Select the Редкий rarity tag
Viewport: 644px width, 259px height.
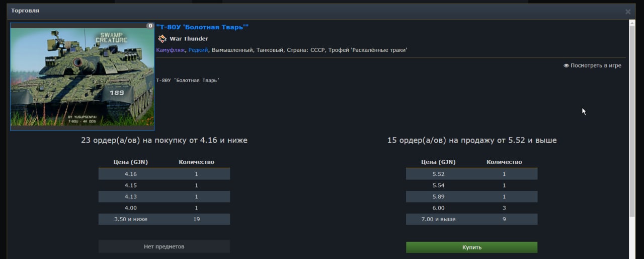[x=198, y=50]
